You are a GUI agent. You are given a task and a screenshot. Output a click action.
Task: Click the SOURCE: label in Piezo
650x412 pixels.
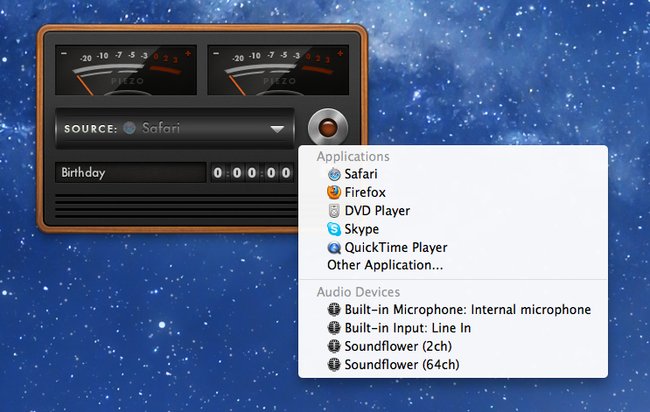pos(90,129)
